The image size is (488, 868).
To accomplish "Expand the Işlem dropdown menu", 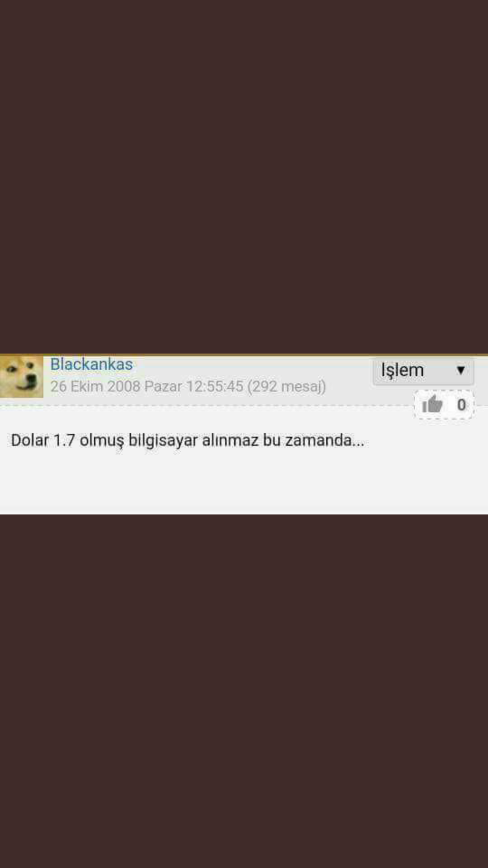I will (423, 371).
